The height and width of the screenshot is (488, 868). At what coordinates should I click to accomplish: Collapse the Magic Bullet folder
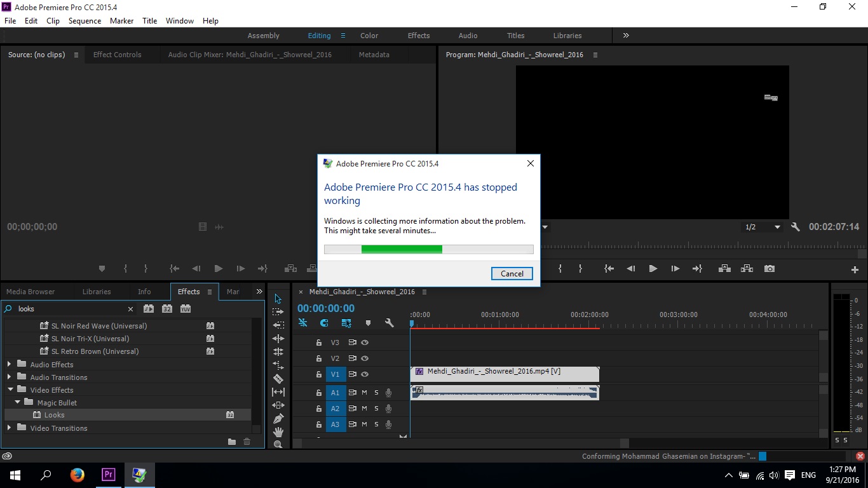17,402
